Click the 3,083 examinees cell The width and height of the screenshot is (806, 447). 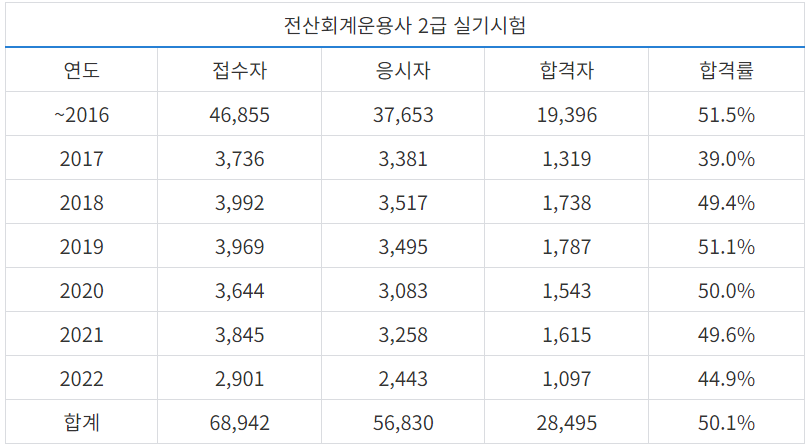[403, 290]
